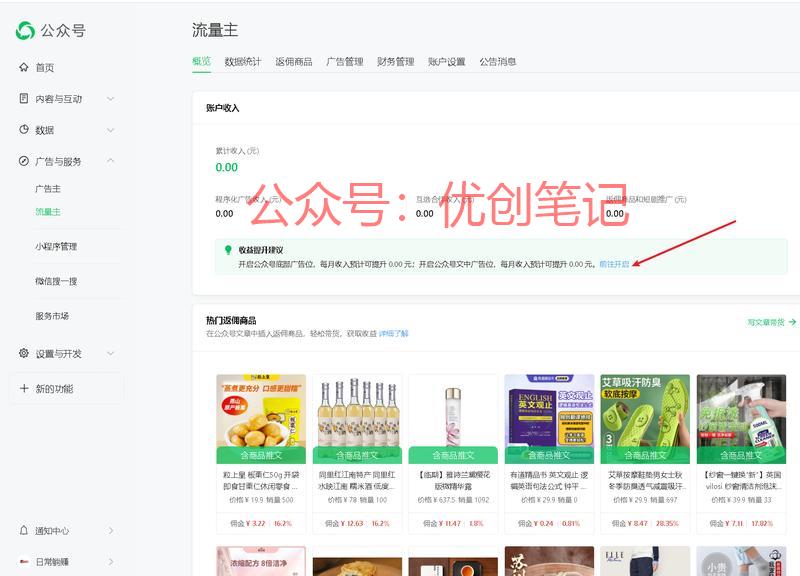Click the account avatar beside 日常躺赚
Viewport: 800px width, 576px height.
tap(23, 562)
